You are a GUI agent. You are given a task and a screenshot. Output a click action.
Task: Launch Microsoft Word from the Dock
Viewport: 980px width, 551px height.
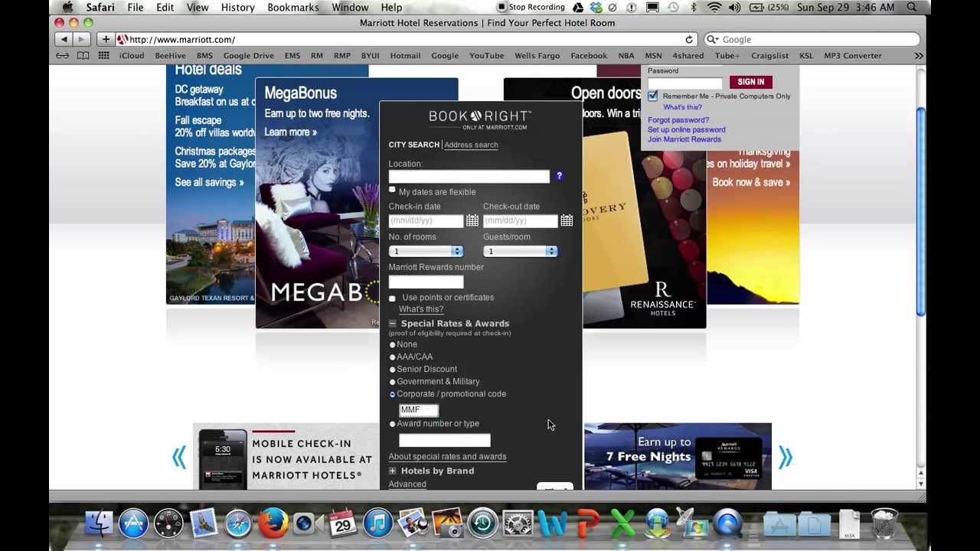pyautogui.click(x=552, y=524)
